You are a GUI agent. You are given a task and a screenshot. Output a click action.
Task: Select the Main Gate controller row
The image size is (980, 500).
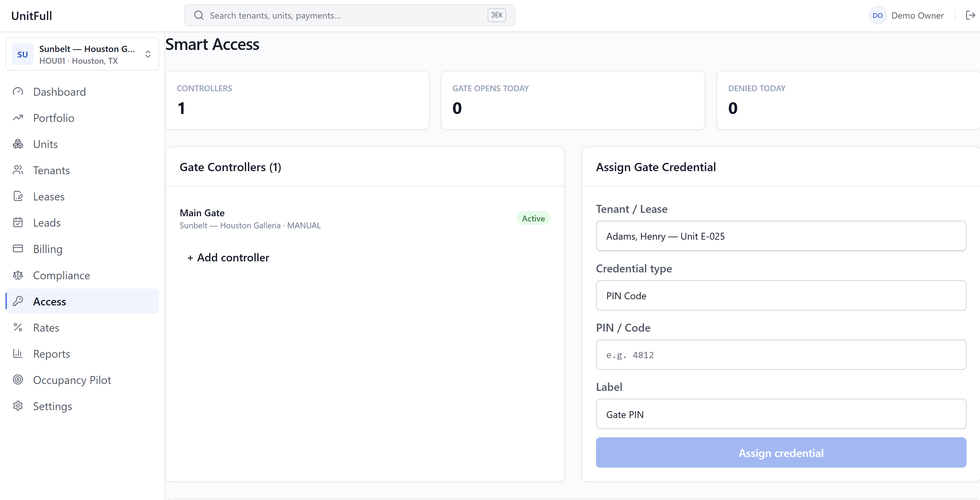(x=365, y=219)
